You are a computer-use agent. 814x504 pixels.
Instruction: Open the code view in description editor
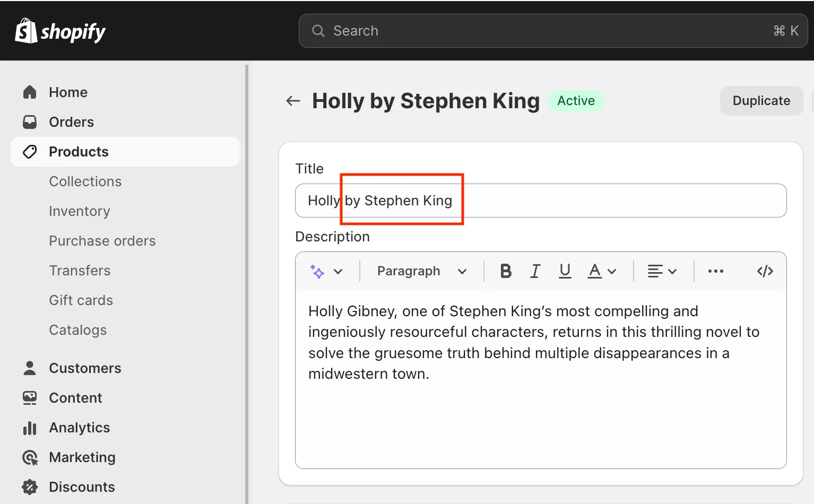tap(764, 271)
